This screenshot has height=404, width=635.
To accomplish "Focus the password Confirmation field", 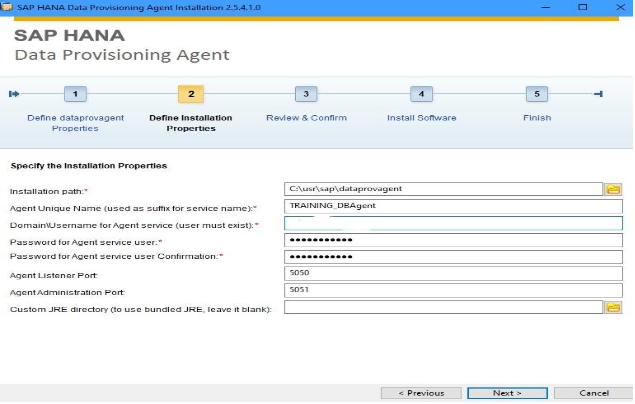I will click(x=453, y=256).
